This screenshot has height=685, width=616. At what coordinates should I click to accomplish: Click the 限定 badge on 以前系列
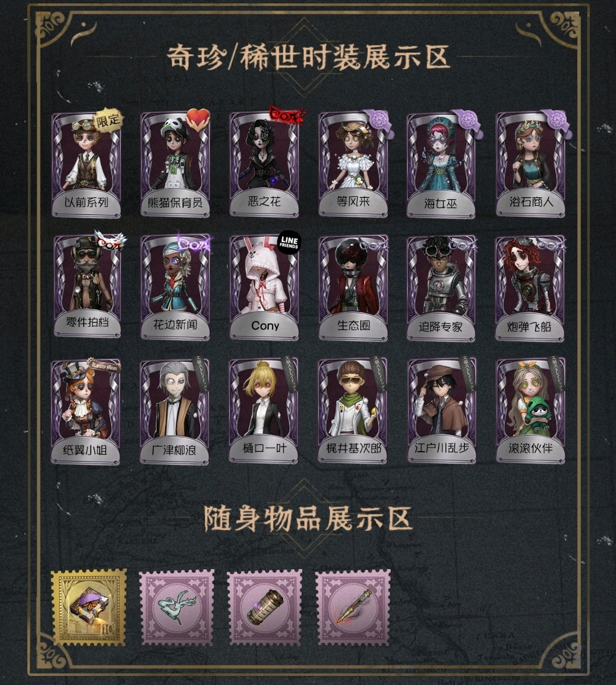(x=109, y=119)
